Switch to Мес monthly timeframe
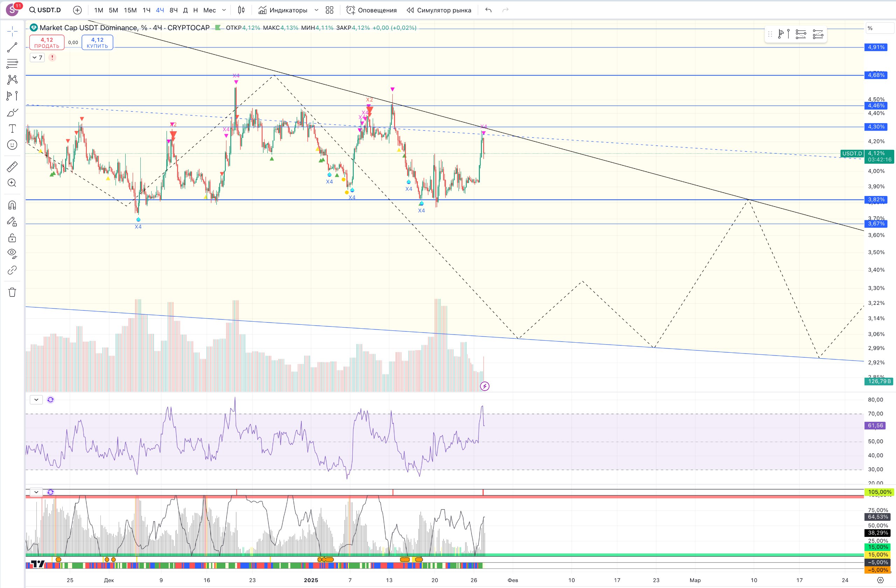 pyautogui.click(x=209, y=10)
